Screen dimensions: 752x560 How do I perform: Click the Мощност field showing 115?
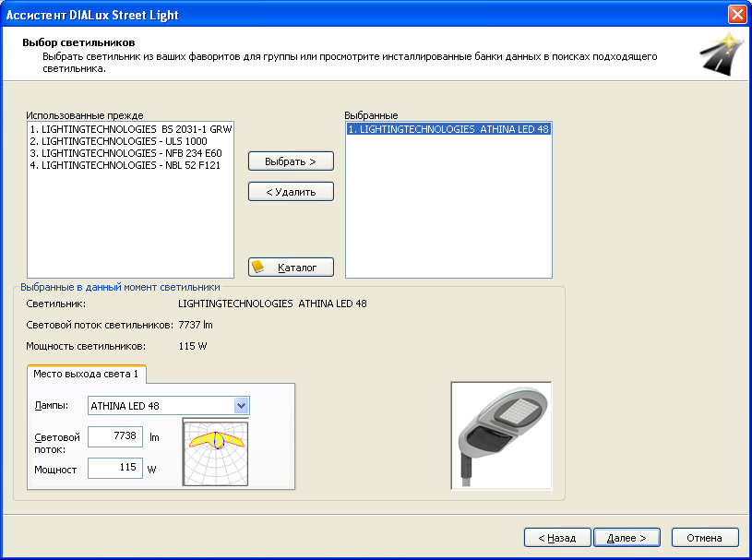115,468
